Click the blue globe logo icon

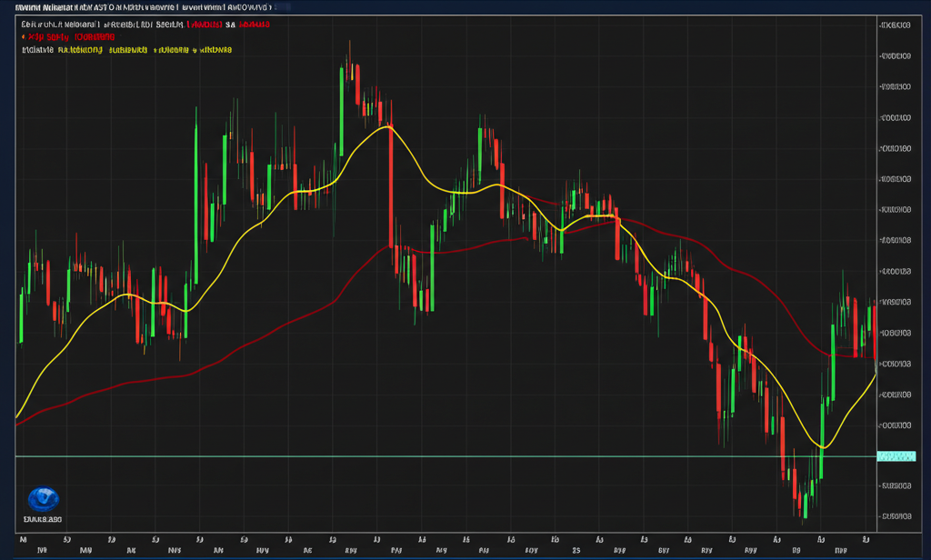pos(44,498)
